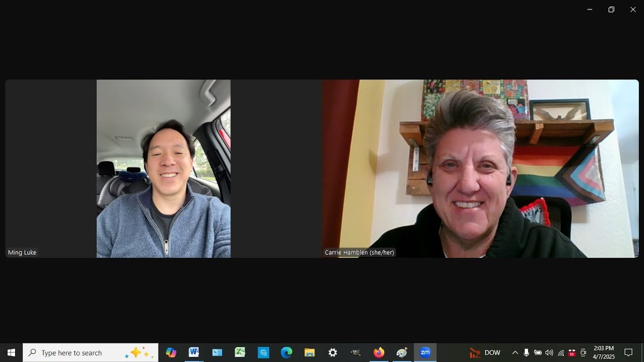Screen dimensions: 644x362
Task: Restore down the Zoom window
Action: [x=611, y=10]
